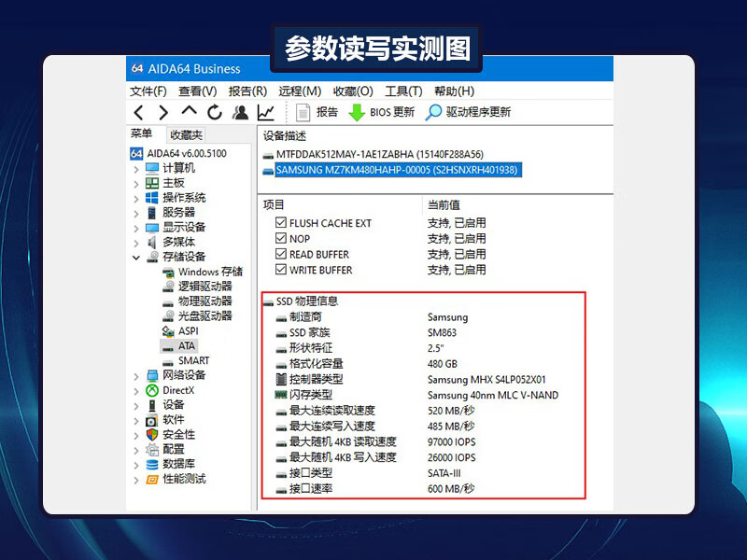
Task: Select 多媒体 in the tree
Action: 170,242
